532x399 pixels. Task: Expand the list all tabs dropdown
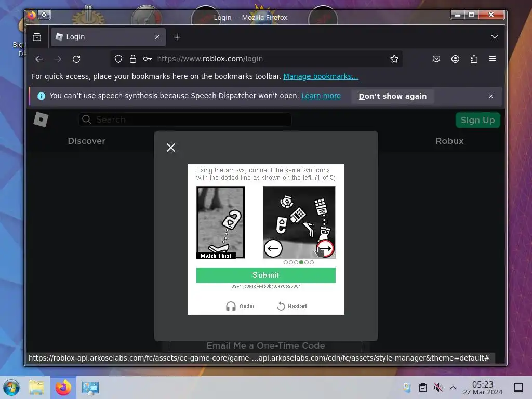pos(495,37)
